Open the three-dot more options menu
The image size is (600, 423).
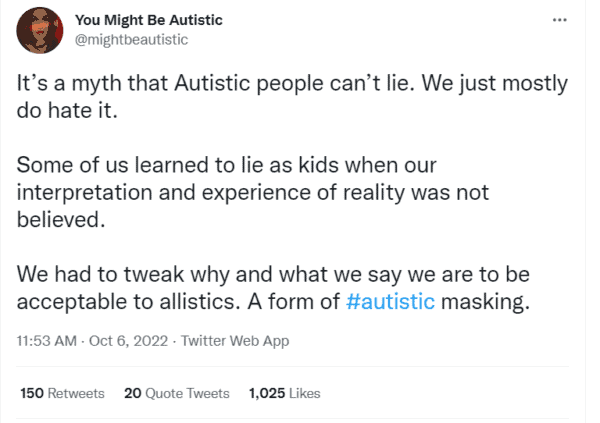point(559,20)
